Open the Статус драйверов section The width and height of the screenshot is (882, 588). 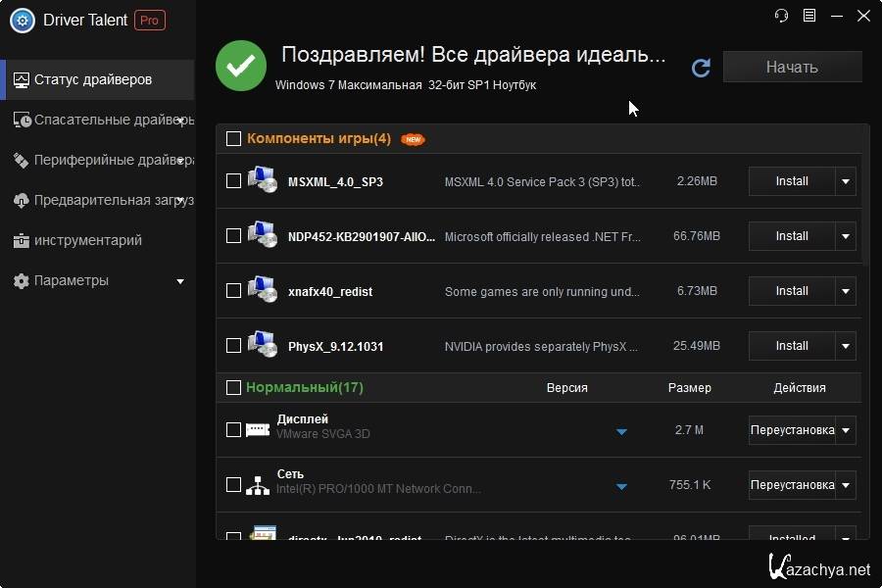click(93, 79)
